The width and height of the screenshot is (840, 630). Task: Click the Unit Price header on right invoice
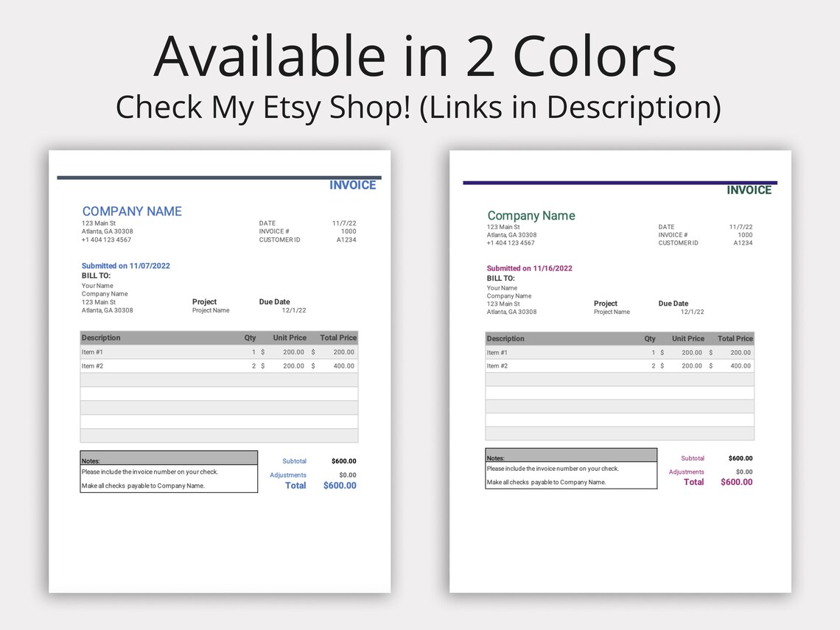688,338
